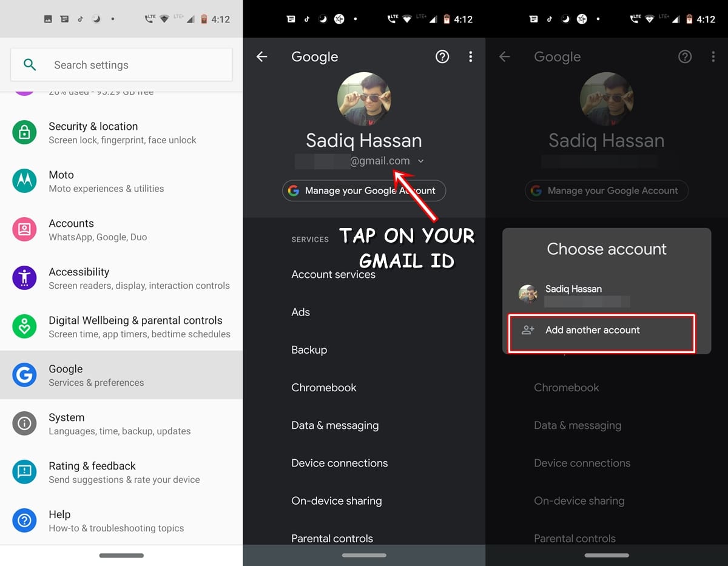Open Accounts WhatsApp, Google, Duo
The width and height of the screenshot is (728, 566).
[x=121, y=229]
